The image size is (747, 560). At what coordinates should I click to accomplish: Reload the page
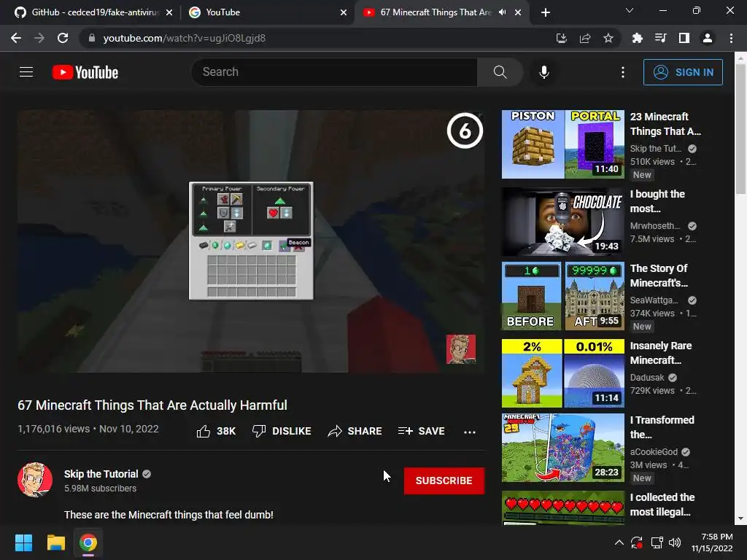pyautogui.click(x=63, y=38)
